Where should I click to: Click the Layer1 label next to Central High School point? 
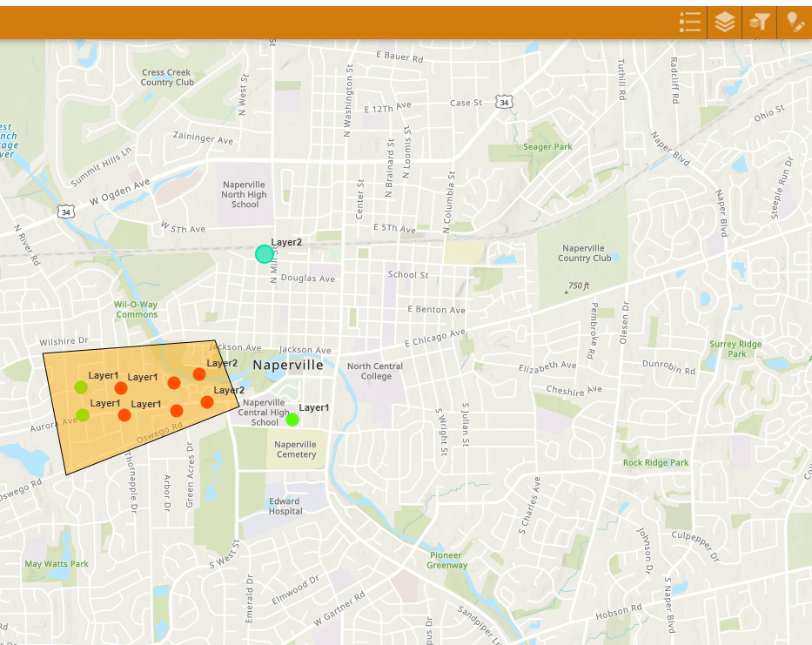coord(314,407)
